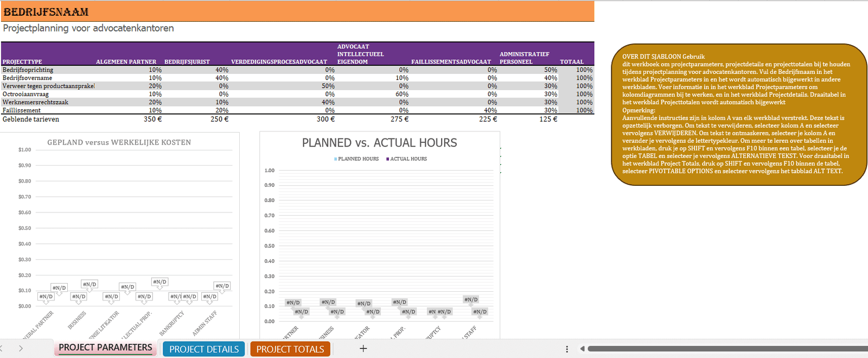Select Werknemersrechtszaak's 40% litigator cell
Image resolution: width=868 pixels, height=358 pixels.
(328, 102)
